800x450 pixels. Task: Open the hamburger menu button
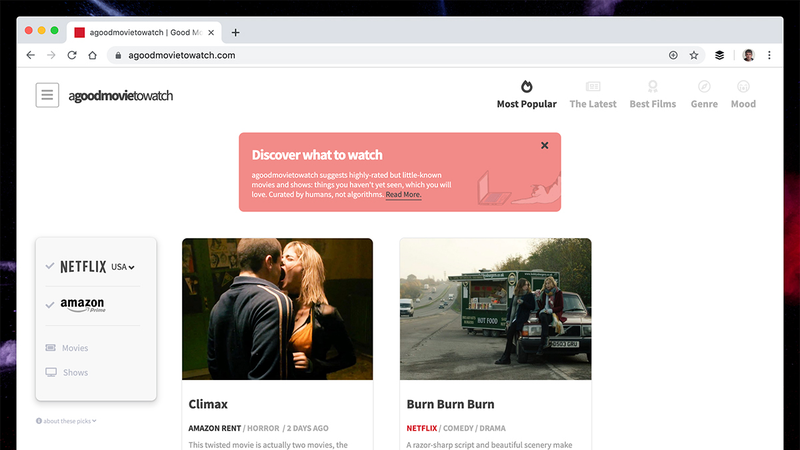pos(47,95)
